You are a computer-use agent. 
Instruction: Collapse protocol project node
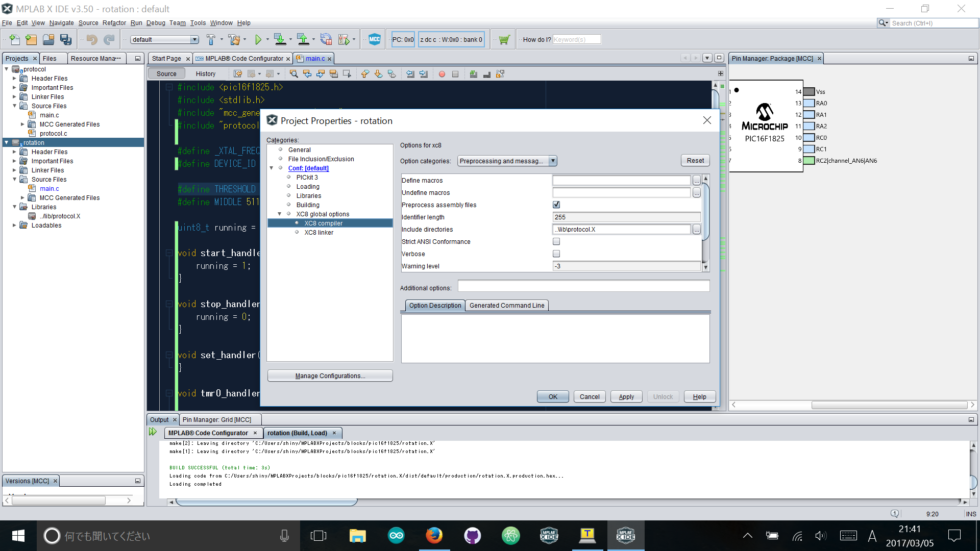(7, 69)
